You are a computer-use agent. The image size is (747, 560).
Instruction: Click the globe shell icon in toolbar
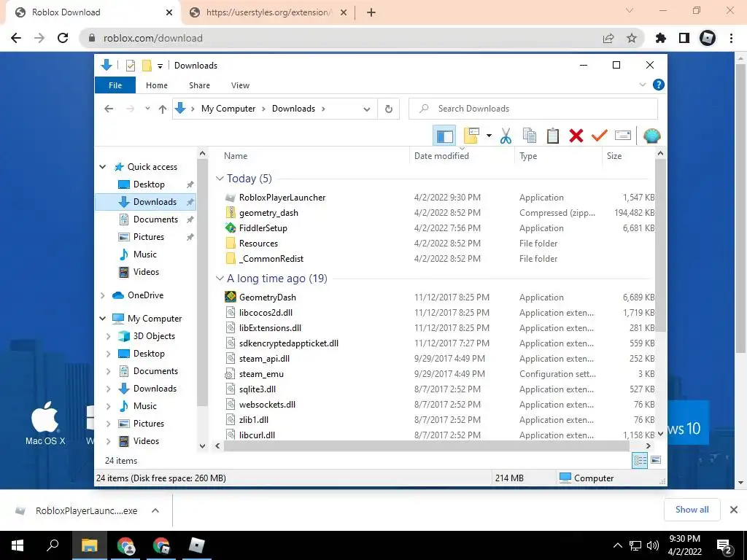click(651, 136)
